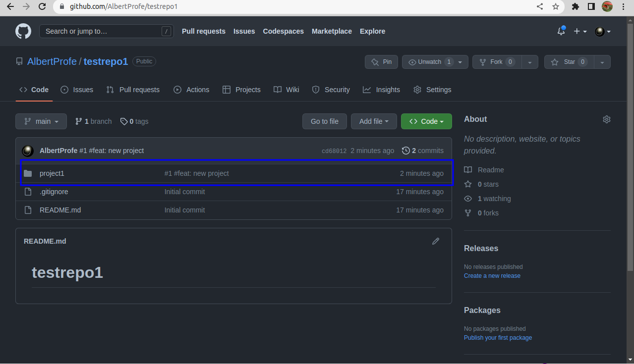Edit README with the pencil icon
The width and height of the screenshot is (634, 364).
pyautogui.click(x=436, y=241)
